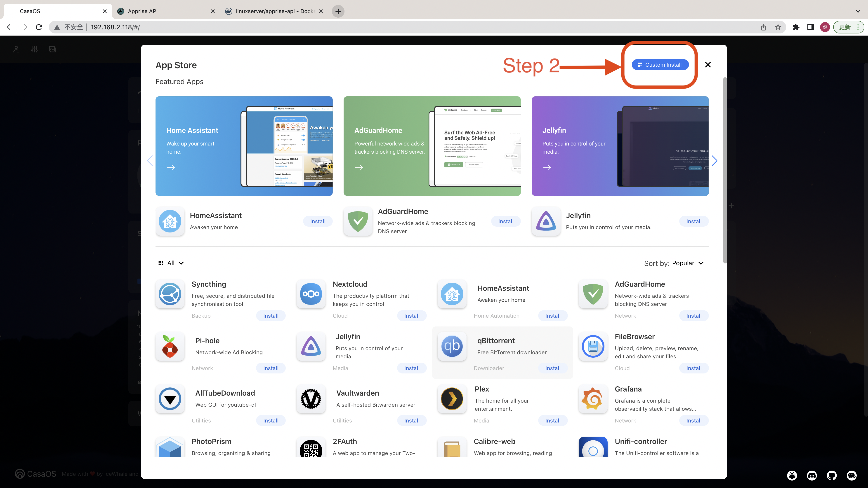This screenshot has height=488, width=868.
Task: Open the Discord icon in footer
Action: (x=812, y=475)
